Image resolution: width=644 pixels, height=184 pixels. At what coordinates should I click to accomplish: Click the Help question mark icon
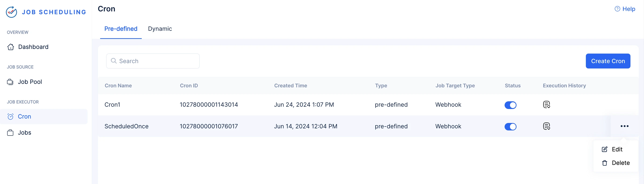click(617, 9)
